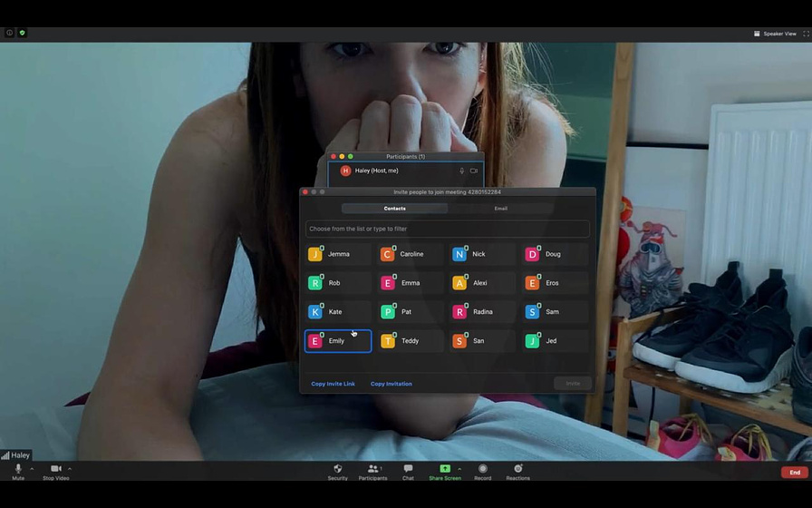This screenshot has height=508, width=812.
Task: Open the Security options in toolbar
Action: click(337, 470)
